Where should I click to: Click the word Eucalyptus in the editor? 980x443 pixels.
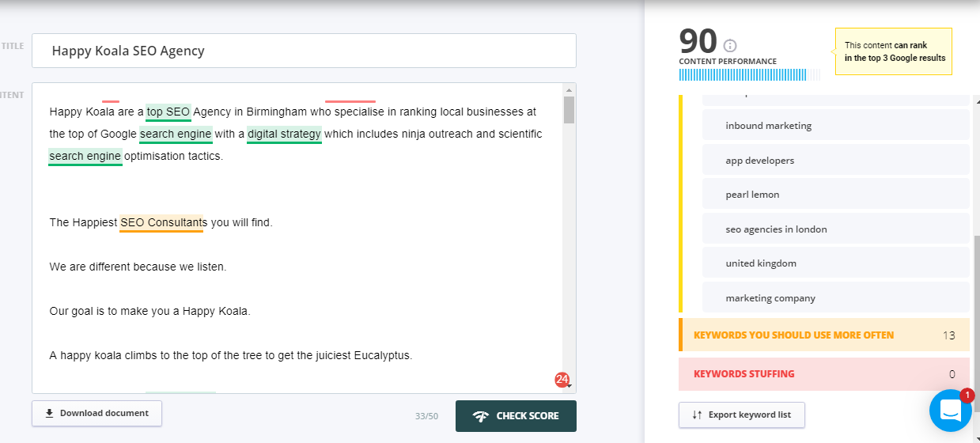[382, 356]
